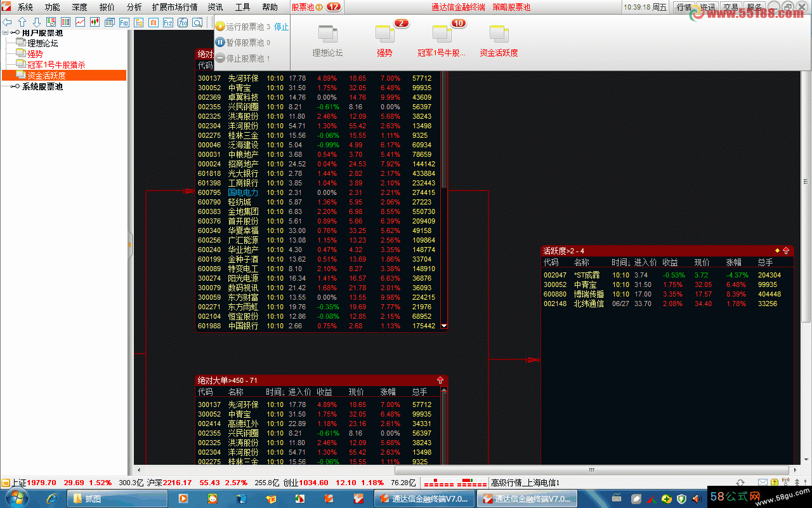Click the red up arrow on 活跃度 panel
This screenshot has width=812, height=508.
click(786, 251)
